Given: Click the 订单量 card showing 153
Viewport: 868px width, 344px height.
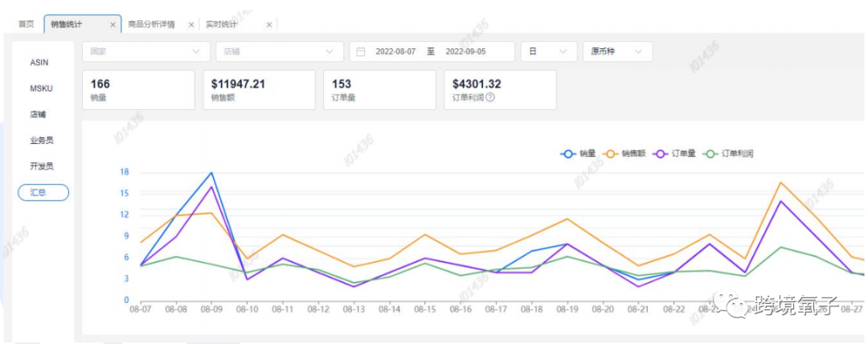Looking at the screenshot, I should click(379, 90).
